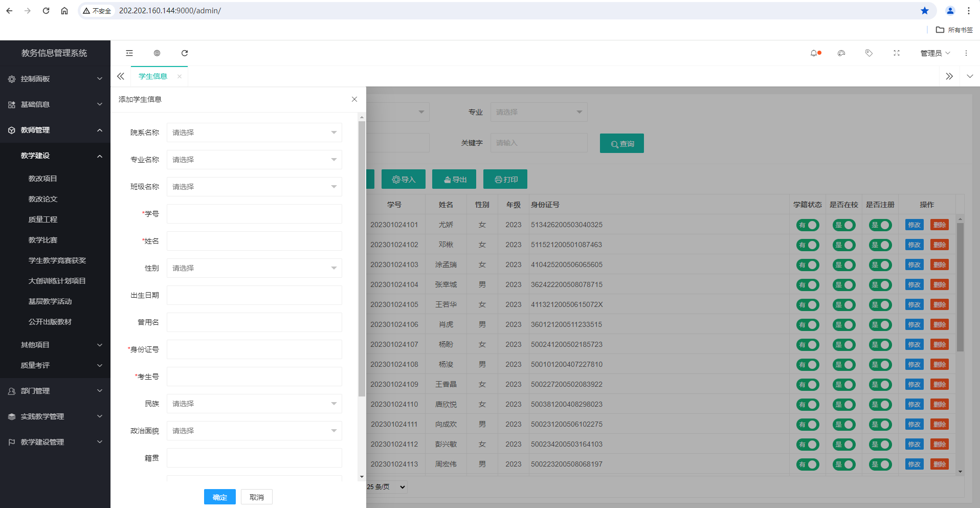
Task: Click the refresh icon in the admin header
Action: pos(185,53)
